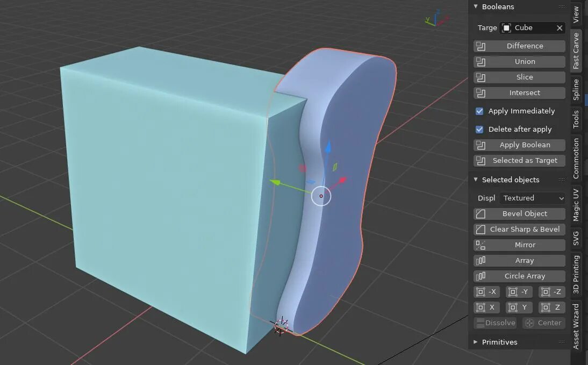The width and height of the screenshot is (588, 365).
Task: Switch to the 3D Printing sidebar tab
Action: (x=576, y=274)
